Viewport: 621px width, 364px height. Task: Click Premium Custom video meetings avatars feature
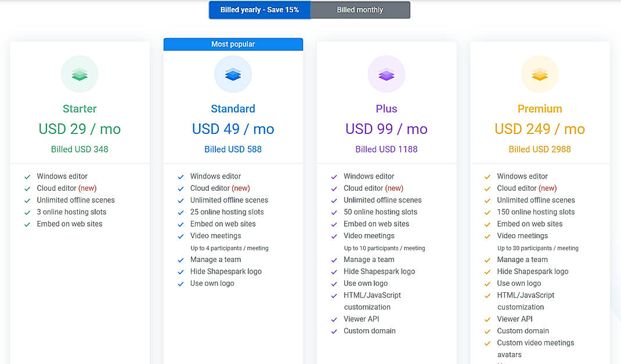[x=536, y=348]
